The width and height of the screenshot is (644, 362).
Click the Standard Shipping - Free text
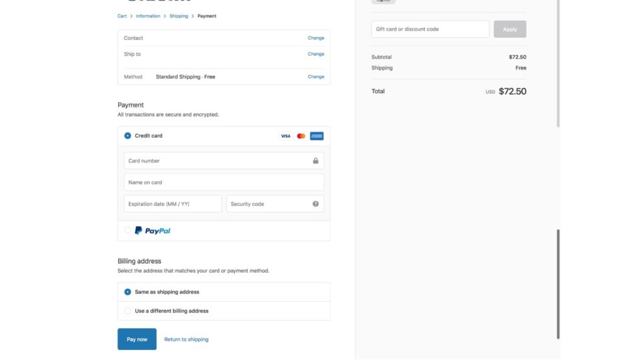tap(186, 77)
